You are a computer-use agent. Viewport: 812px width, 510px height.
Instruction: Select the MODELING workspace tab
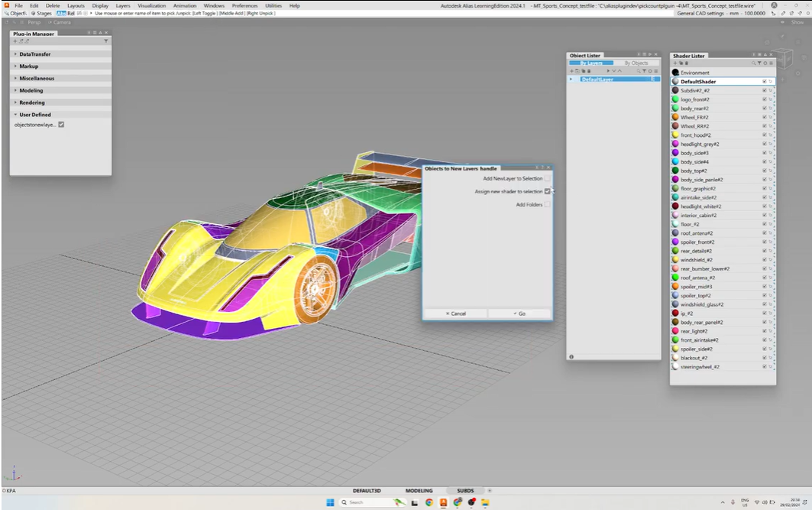419,490
